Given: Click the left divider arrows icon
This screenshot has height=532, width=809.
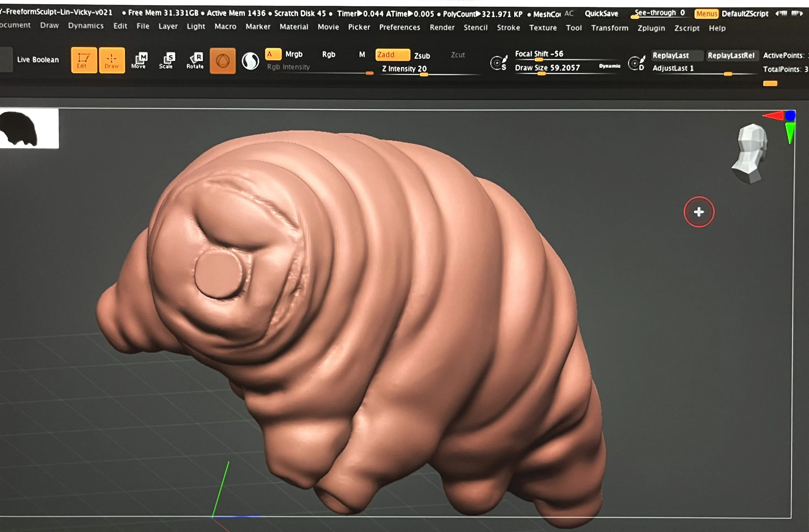Looking at the screenshot, I should 781,14.
